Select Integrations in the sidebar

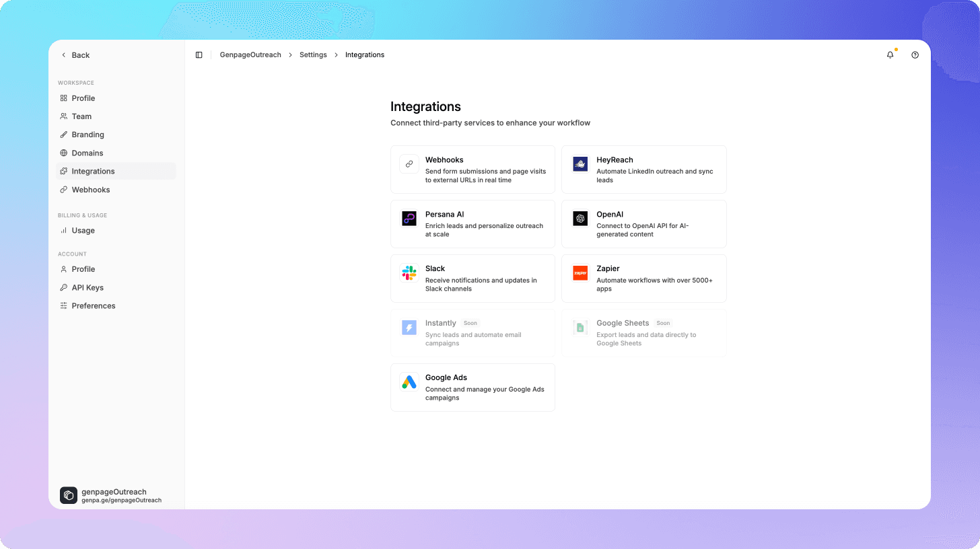tap(116, 171)
